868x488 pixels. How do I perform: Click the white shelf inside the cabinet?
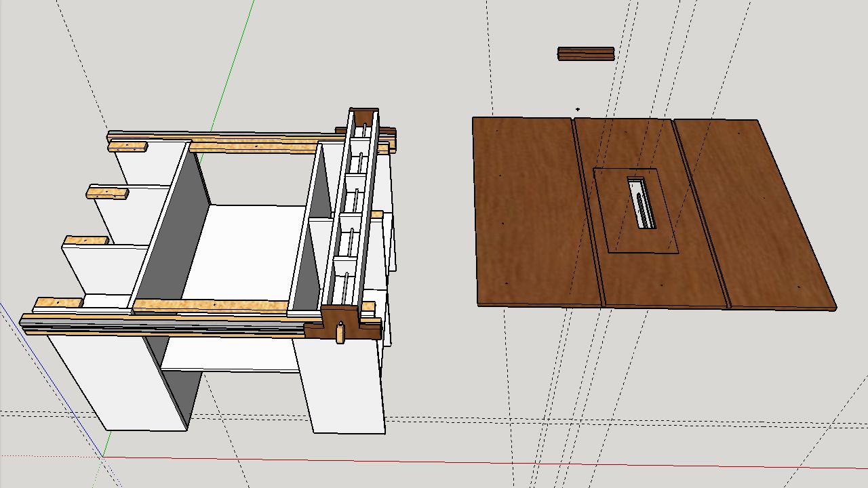pyautogui.click(x=244, y=252)
